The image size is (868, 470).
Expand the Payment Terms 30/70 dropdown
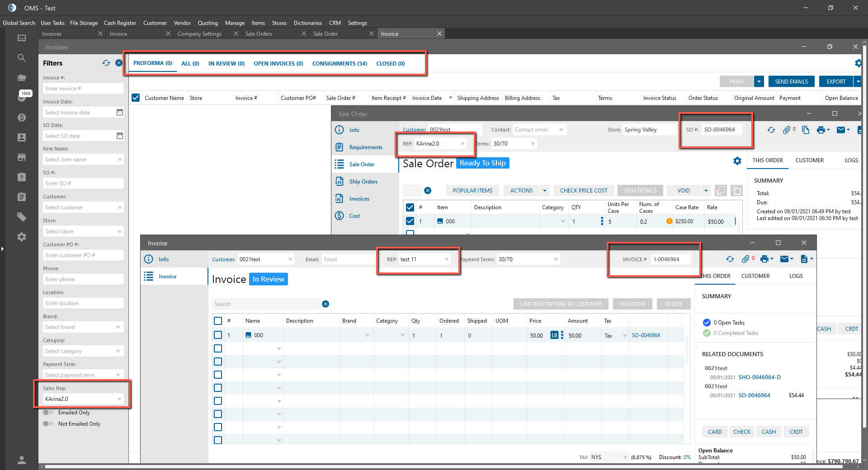click(x=556, y=259)
